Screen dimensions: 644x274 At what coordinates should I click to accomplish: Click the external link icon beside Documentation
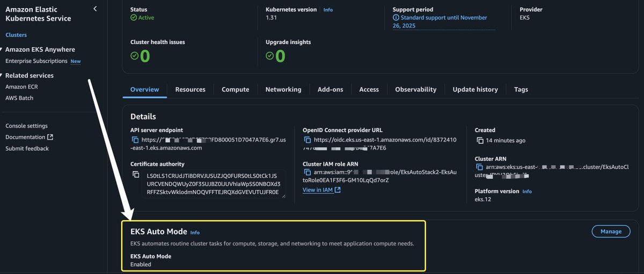coord(50,138)
